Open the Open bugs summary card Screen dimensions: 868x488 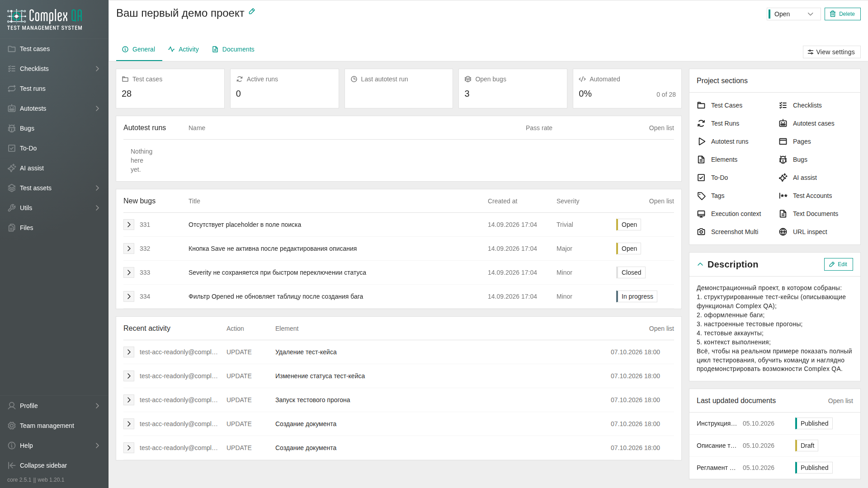513,89
